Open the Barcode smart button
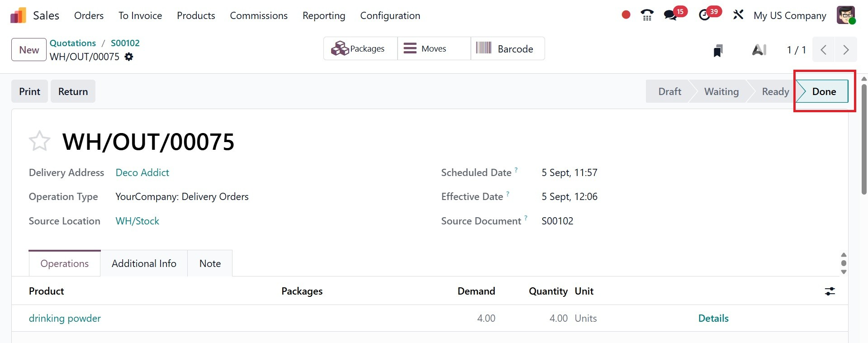Viewport: 868px width, 343px height. (508, 49)
